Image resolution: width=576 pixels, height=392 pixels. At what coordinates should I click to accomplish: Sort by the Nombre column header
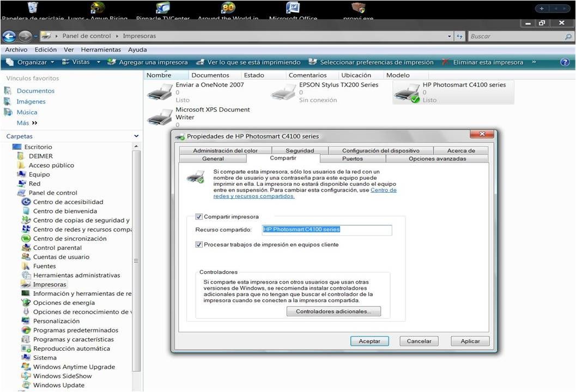pyautogui.click(x=166, y=75)
